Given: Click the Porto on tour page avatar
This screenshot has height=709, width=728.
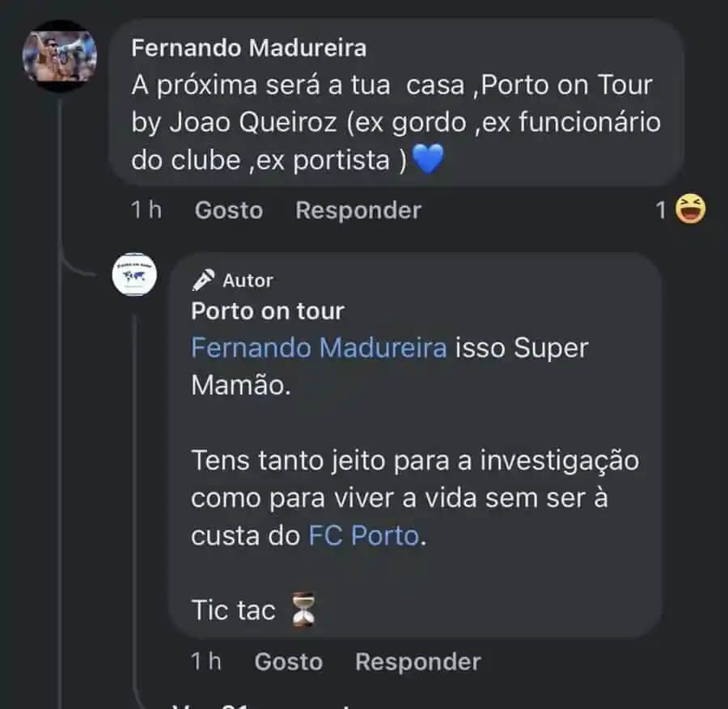Looking at the screenshot, I should (133, 275).
